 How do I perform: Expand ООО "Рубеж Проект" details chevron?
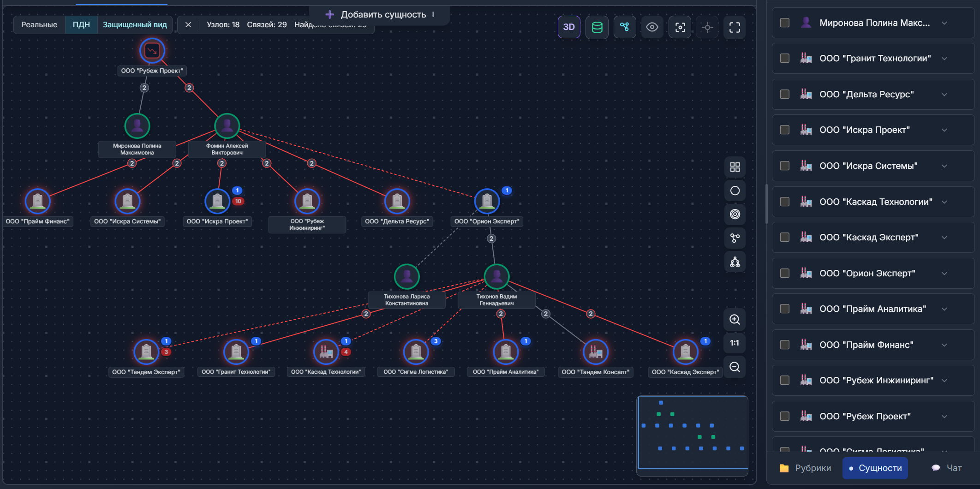(x=944, y=416)
